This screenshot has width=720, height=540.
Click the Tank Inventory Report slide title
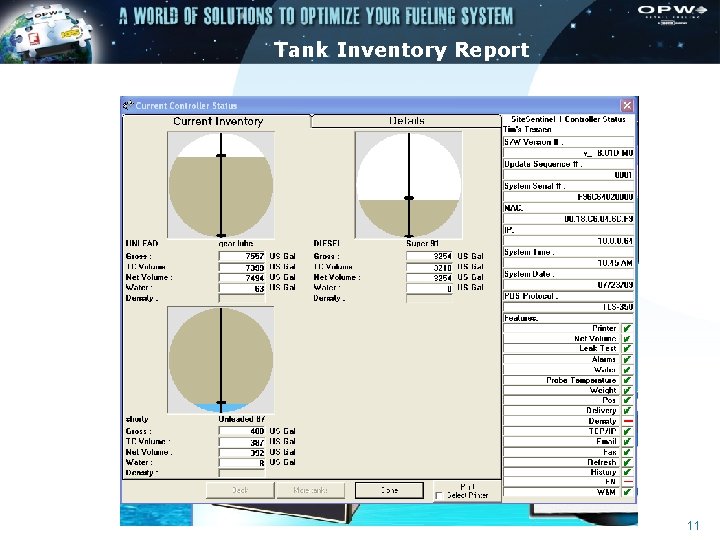402,50
